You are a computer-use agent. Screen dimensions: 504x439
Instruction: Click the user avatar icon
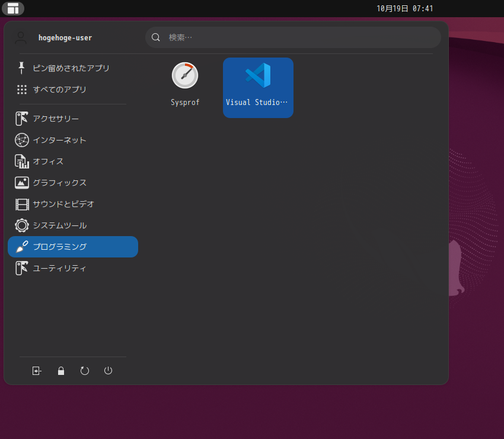tap(21, 38)
